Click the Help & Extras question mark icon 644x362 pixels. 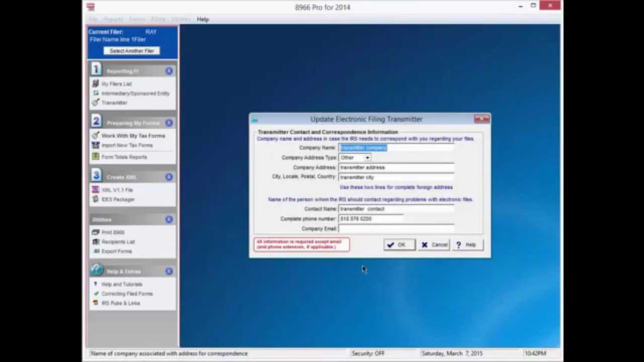tap(96, 270)
